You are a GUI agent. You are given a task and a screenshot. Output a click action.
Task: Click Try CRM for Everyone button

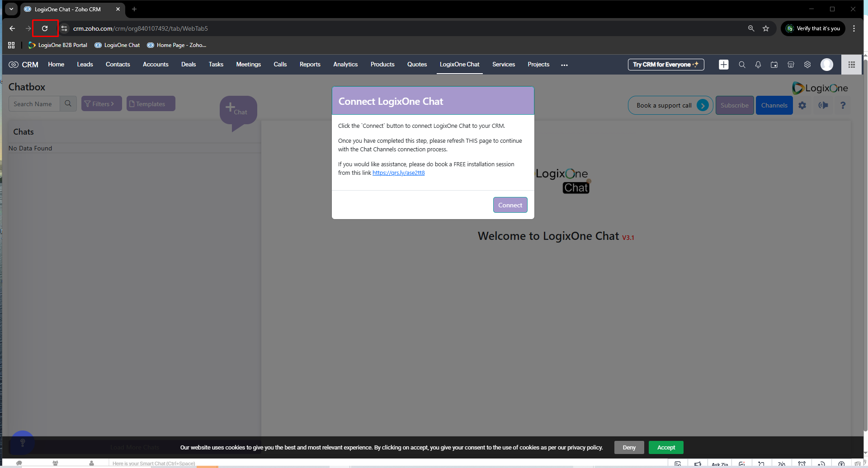pyautogui.click(x=666, y=65)
